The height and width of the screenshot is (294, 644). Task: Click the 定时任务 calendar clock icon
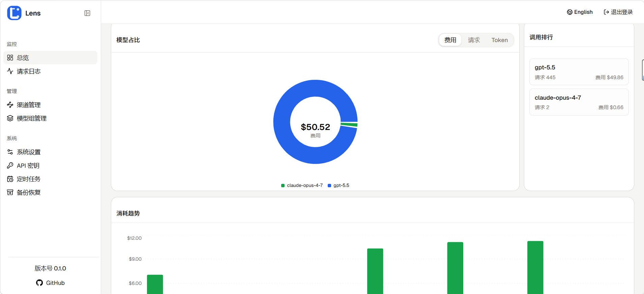pyautogui.click(x=10, y=179)
